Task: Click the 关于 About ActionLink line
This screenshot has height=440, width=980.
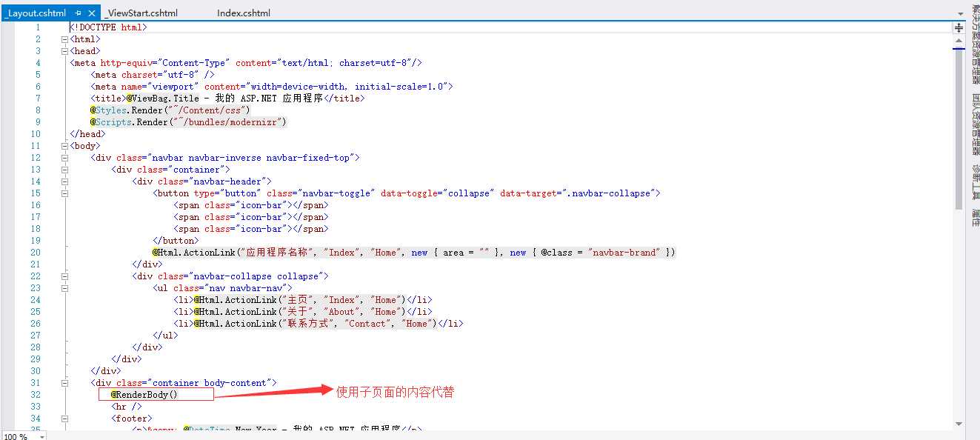Action: tap(303, 312)
